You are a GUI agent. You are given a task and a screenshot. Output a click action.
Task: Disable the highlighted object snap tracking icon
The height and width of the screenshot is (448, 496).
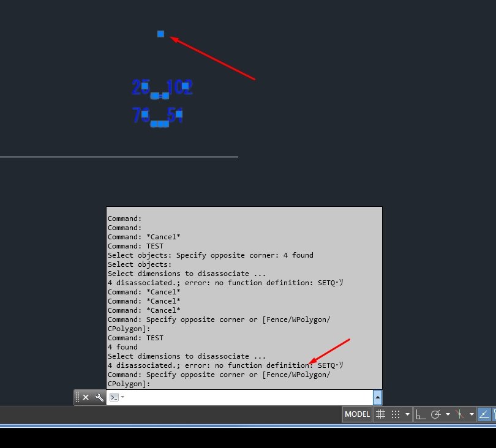click(484, 414)
